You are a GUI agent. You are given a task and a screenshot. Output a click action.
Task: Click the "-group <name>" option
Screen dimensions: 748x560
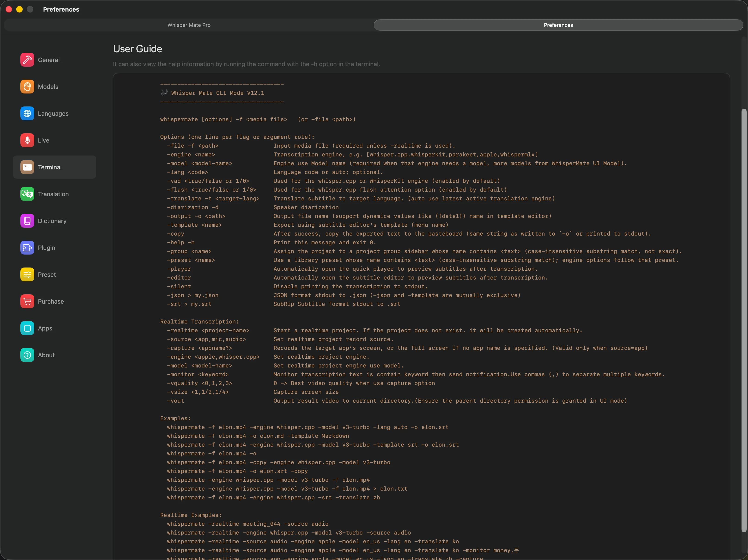pyautogui.click(x=189, y=251)
